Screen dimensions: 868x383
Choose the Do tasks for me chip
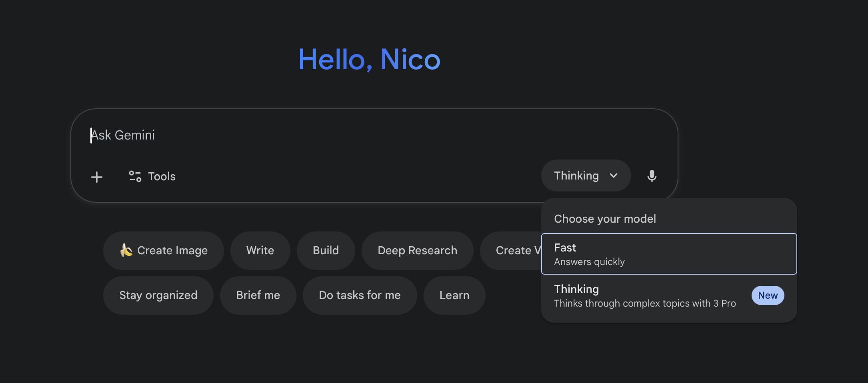(360, 295)
